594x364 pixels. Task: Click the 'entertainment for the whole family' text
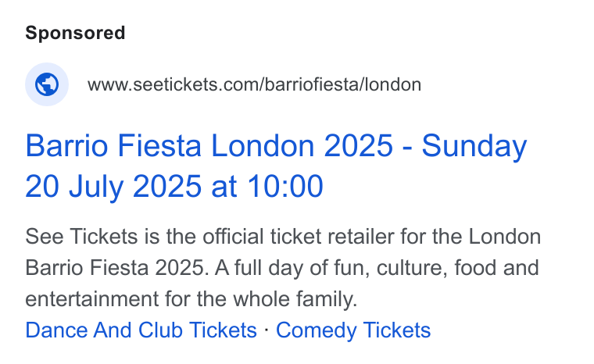point(191,299)
